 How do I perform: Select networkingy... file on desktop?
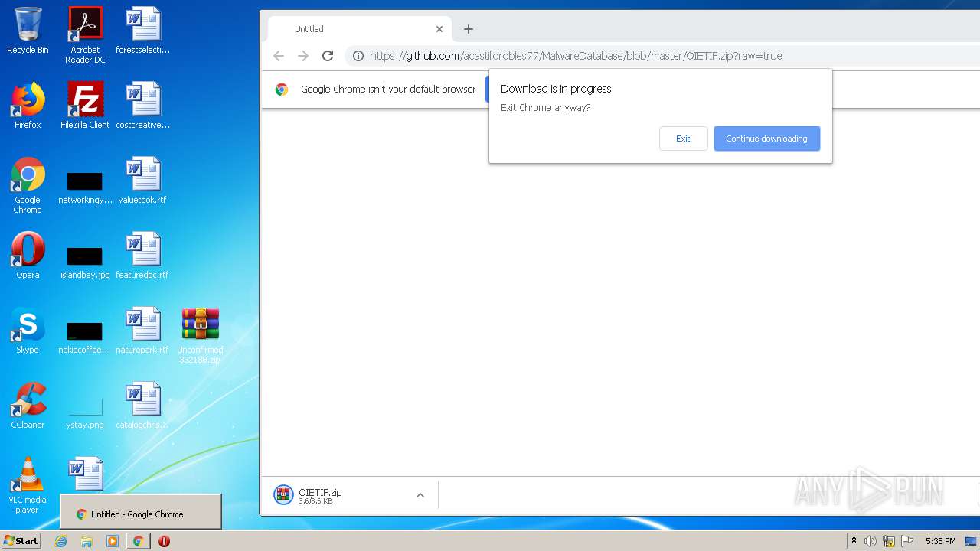click(85, 188)
